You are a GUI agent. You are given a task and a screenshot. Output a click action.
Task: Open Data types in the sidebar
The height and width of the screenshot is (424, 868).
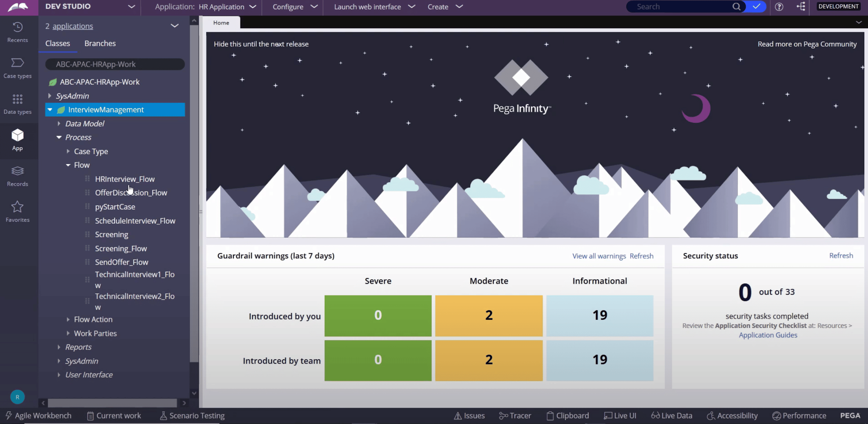17,104
